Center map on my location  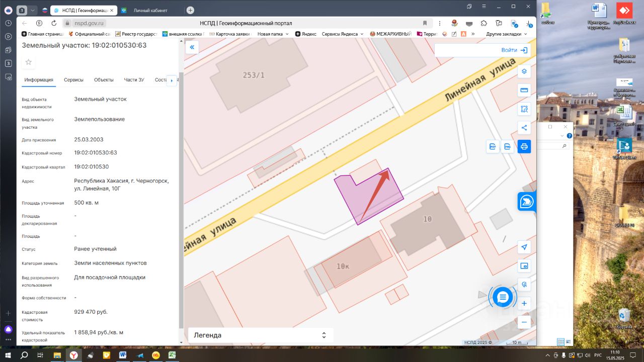point(524,247)
